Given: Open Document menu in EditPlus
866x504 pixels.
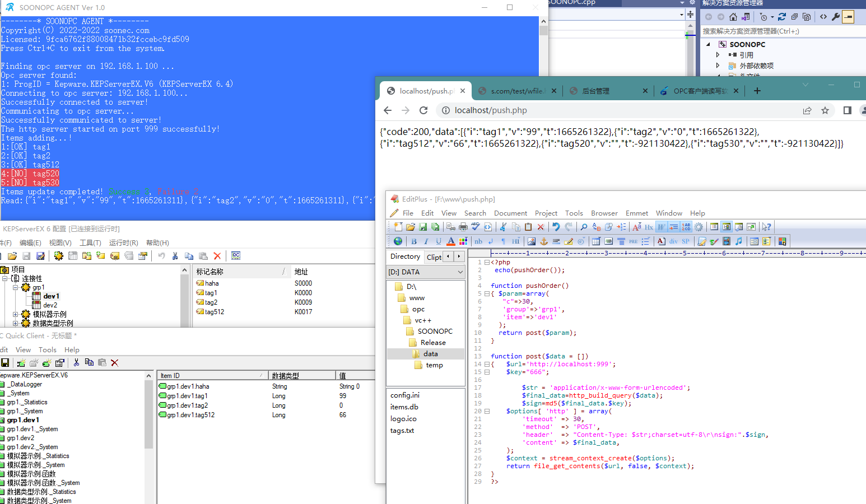Looking at the screenshot, I should (510, 213).
